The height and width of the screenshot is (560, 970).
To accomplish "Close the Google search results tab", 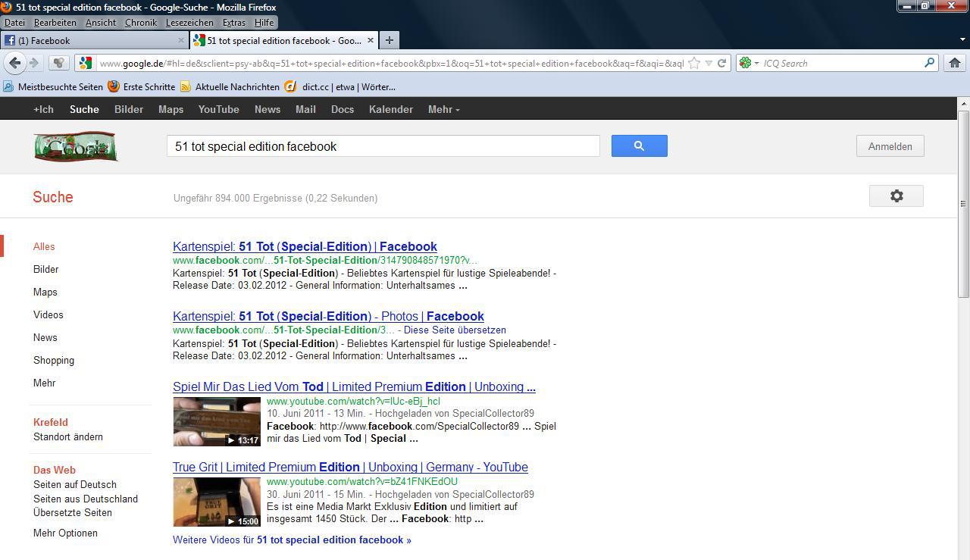I will pos(371,40).
